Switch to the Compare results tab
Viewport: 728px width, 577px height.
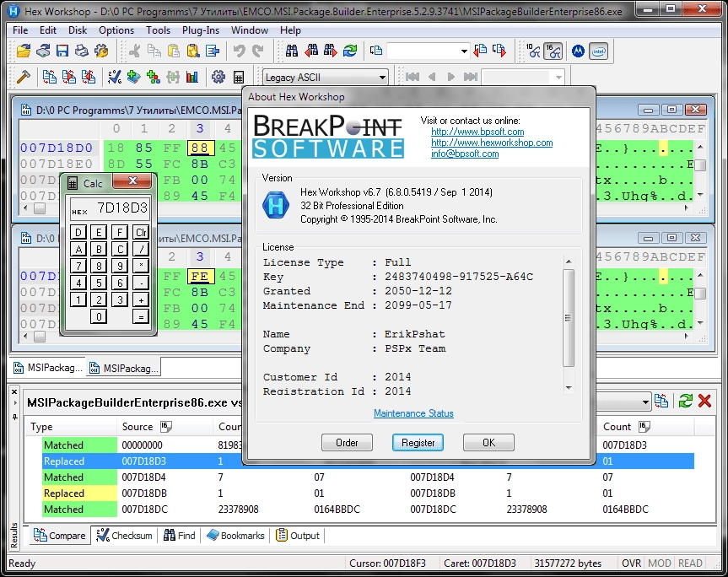click(59, 535)
